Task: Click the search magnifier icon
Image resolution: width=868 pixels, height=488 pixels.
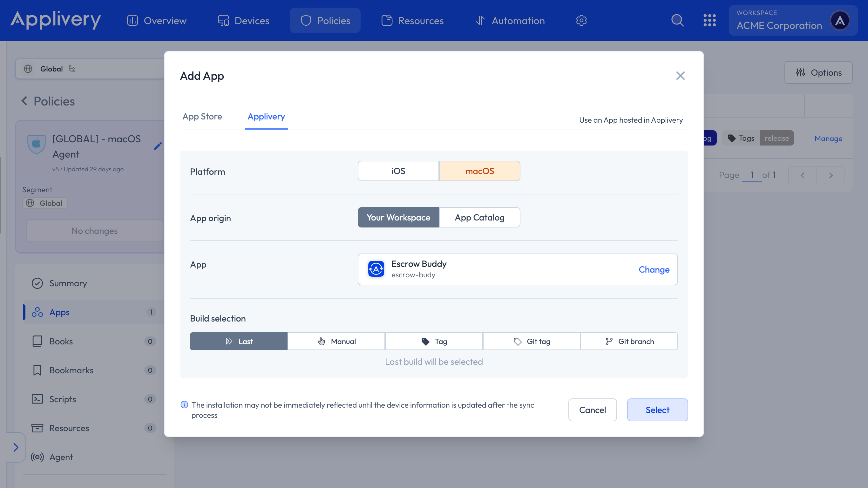Action: 678,20
